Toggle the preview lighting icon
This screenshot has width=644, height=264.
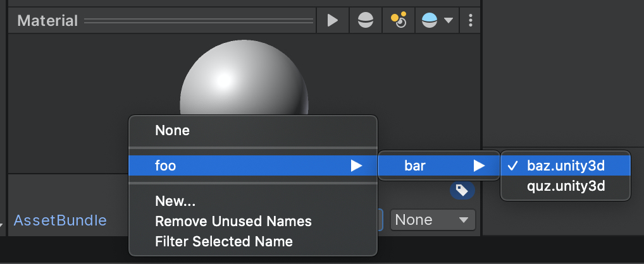tap(399, 20)
